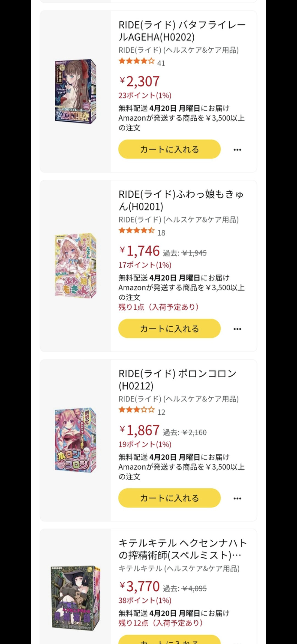
Task: Add AGEHA (H0202) to cart
Action: click(x=169, y=149)
